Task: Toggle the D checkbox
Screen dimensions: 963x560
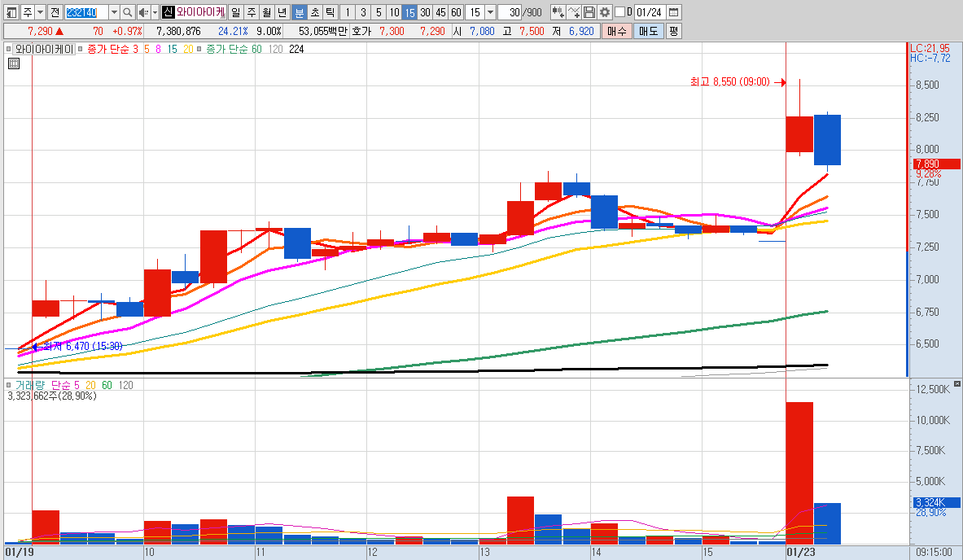Action: [x=619, y=12]
